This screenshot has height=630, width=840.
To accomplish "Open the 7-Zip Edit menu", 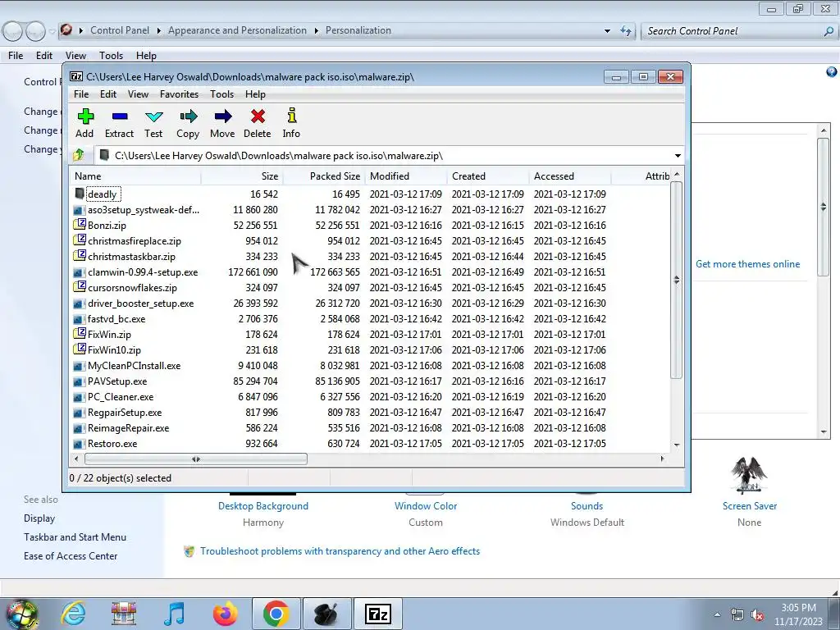I will [108, 94].
